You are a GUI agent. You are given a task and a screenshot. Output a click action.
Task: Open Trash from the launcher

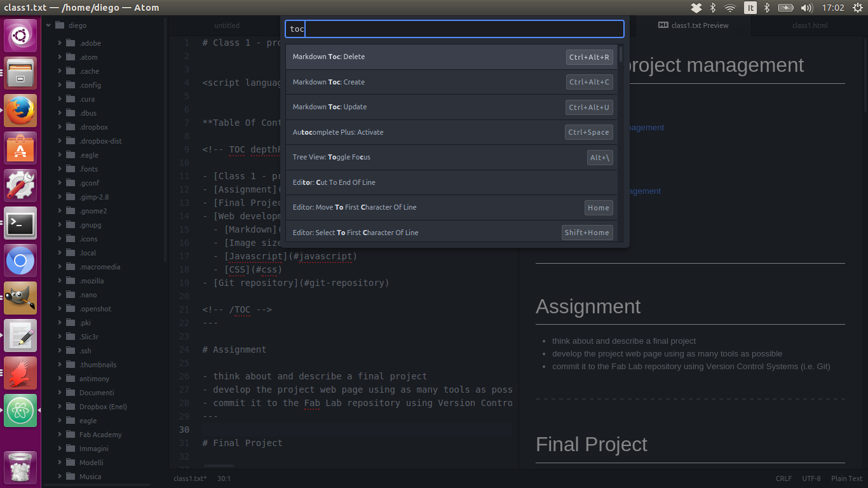pos(21,467)
